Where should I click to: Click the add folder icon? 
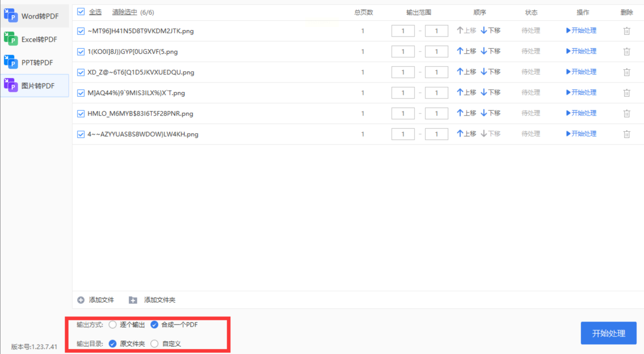pos(133,300)
